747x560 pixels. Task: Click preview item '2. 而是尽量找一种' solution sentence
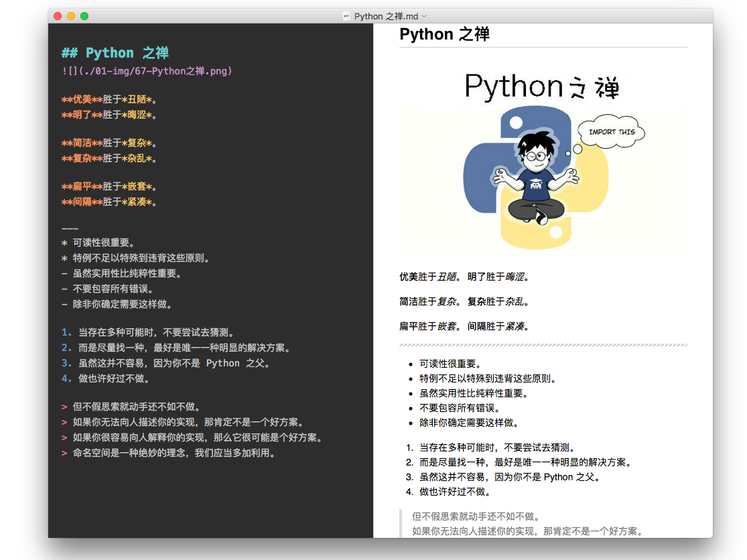[x=520, y=462]
